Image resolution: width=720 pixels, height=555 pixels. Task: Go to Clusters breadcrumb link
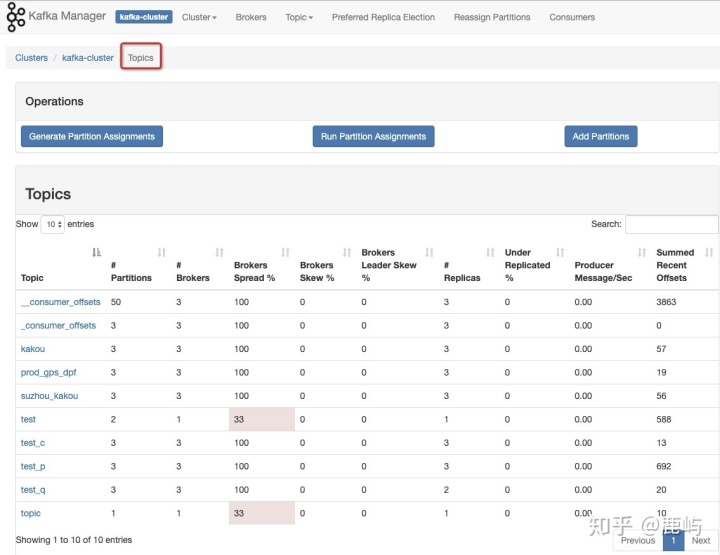31,58
